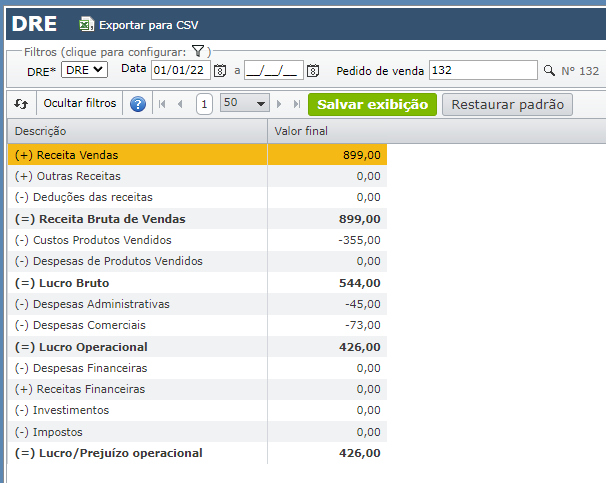Viewport: 606px width, 483px height.
Task: Click the empty end date field
Action: (274, 70)
